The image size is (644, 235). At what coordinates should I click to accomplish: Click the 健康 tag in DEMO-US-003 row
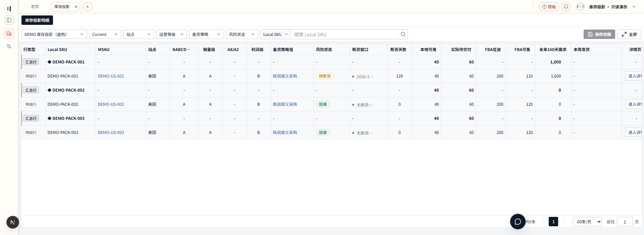coord(323,133)
